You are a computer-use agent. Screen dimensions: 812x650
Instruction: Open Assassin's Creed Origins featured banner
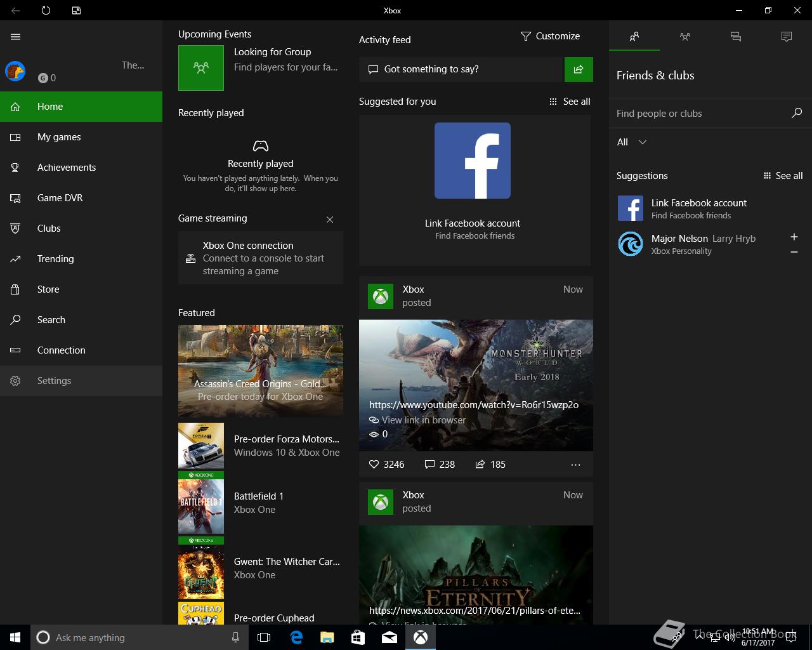261,371
